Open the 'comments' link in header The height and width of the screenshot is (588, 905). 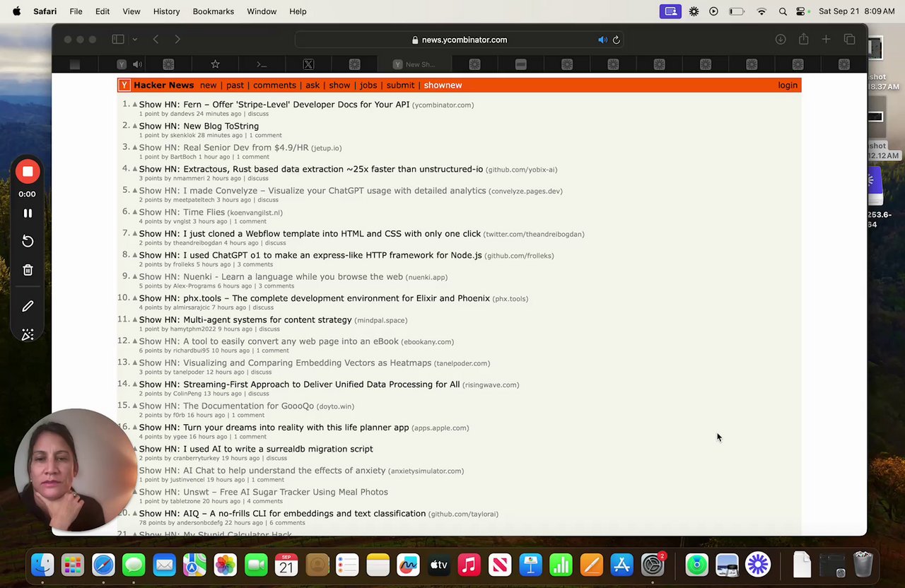pyautogui.click(x=274, y=86)
